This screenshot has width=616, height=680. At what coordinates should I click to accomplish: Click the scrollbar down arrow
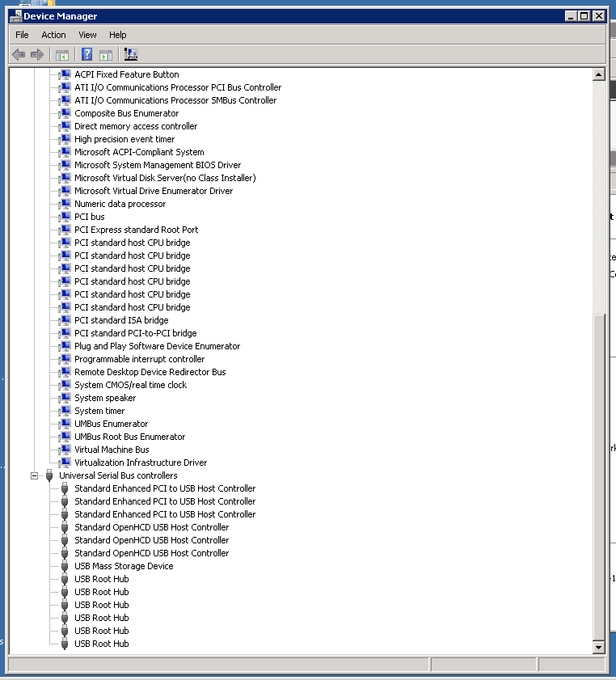coord(599,648)
